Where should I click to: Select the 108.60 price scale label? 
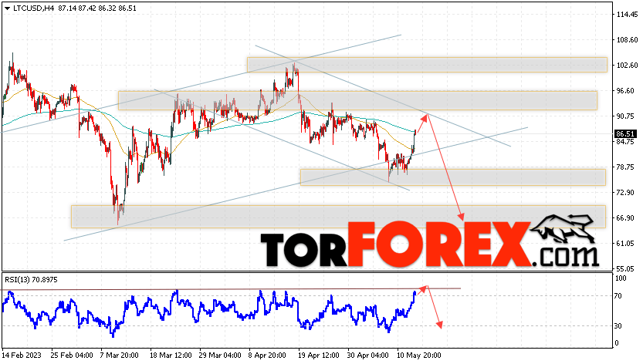[x=627, y=40]
